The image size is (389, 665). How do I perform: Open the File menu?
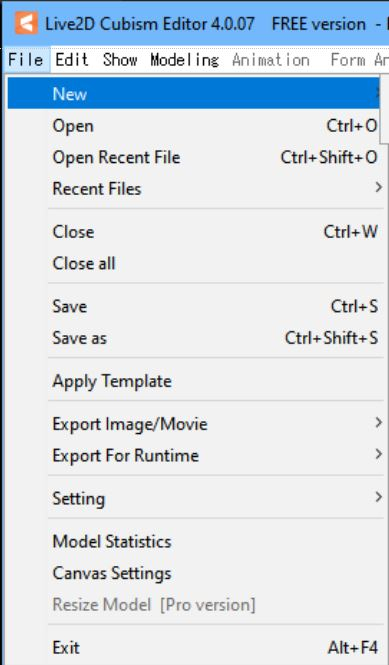point(25,60)
